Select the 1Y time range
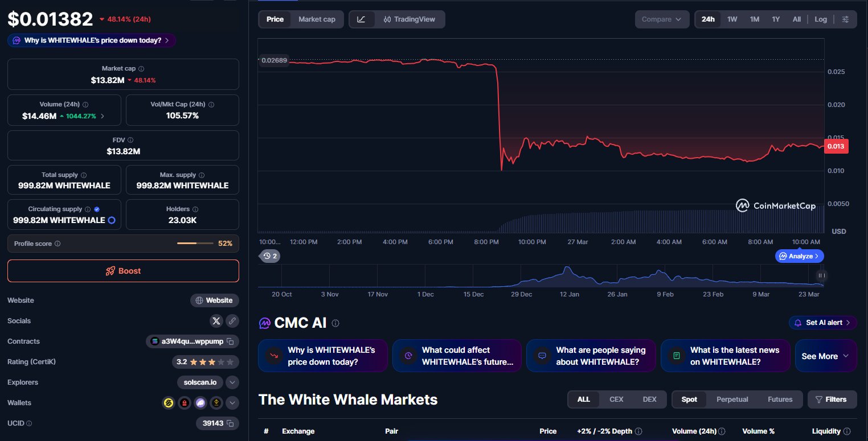 (776, 19)
